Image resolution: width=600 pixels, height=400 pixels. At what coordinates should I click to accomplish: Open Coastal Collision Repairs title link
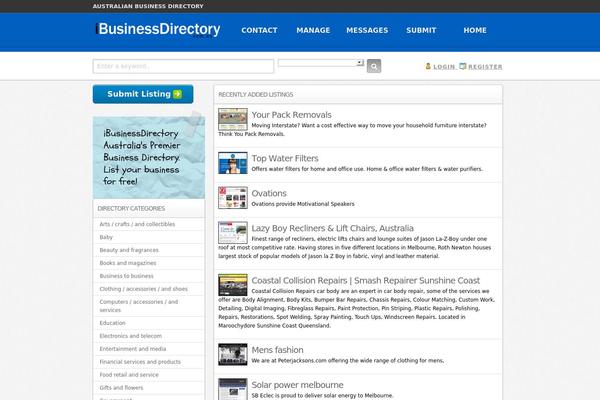[x=366, y=281]
